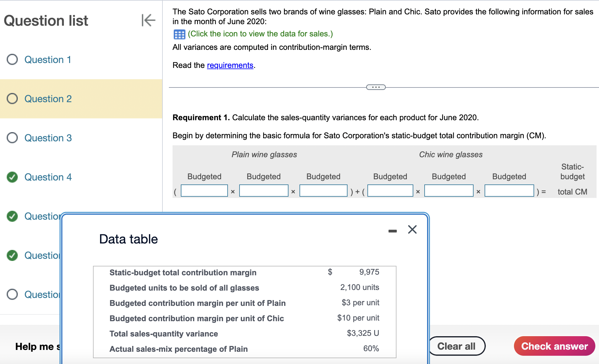The width and height of the screenshot is (599, 364).
Task: Select Question 2 radio circle
Action: tap(12, 99)
